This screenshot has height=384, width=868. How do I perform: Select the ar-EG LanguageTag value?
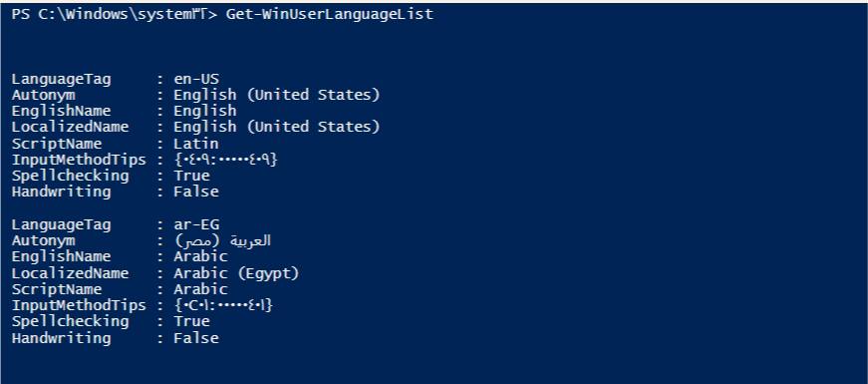(x=196, y=225)
